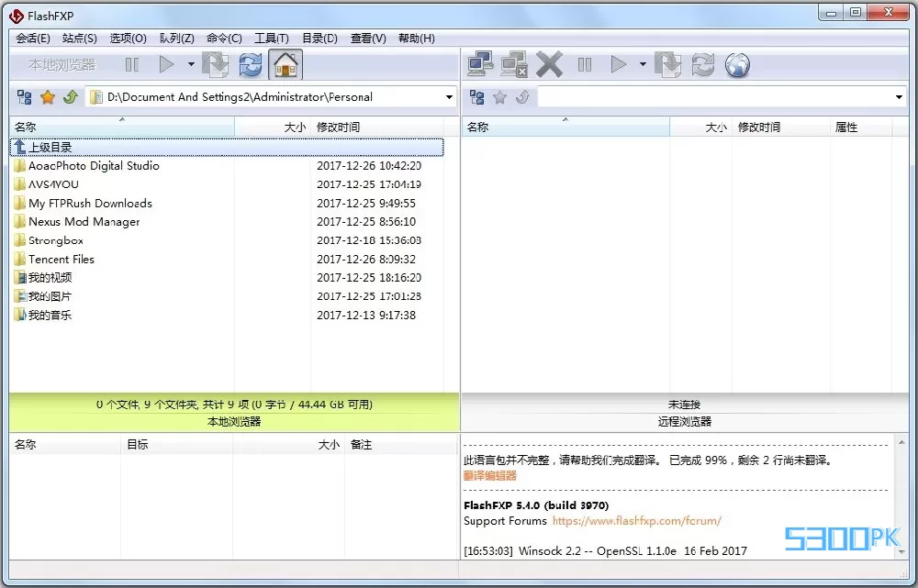The width and height of the screenshot is (918, 588).
Task: Click the remote disconnect computers icon
Action: point(515,64)
